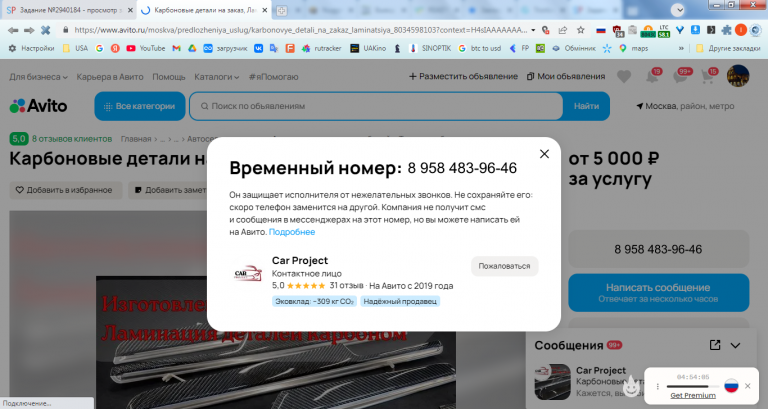
Task: Show more bookmarks via the double chevron
Action: click(681, 48)
